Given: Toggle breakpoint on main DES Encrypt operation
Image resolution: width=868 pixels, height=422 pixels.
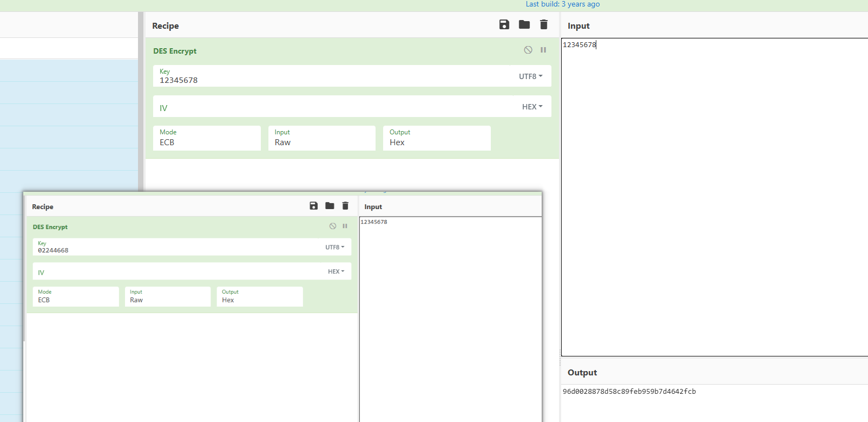Looking at the screenshot, I should [543, 50].
